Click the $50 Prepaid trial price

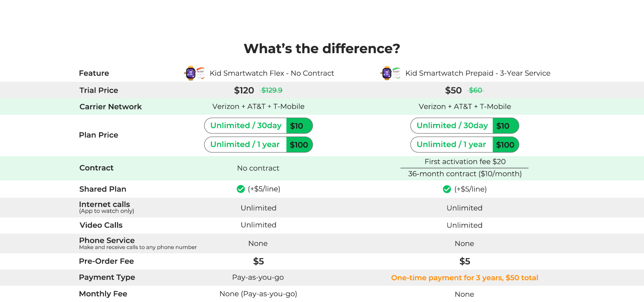453,90
